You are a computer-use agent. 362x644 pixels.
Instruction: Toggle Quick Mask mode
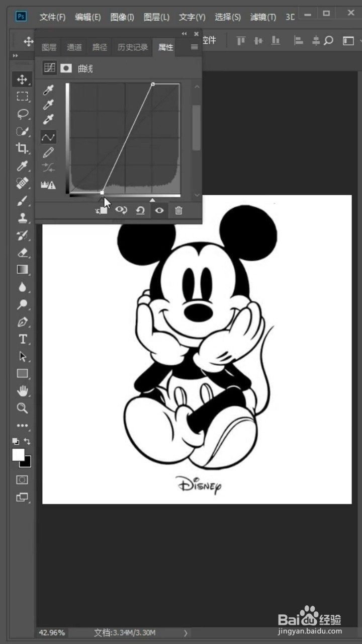22,480
